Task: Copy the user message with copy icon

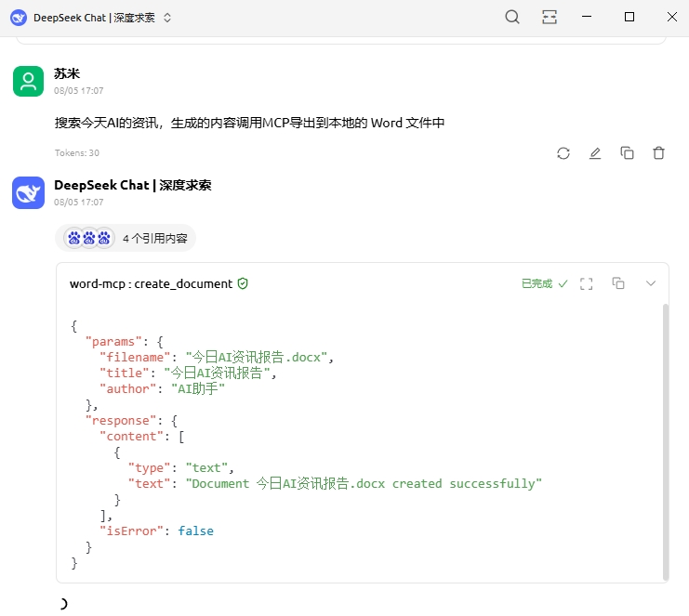Action: pos(627,152)
